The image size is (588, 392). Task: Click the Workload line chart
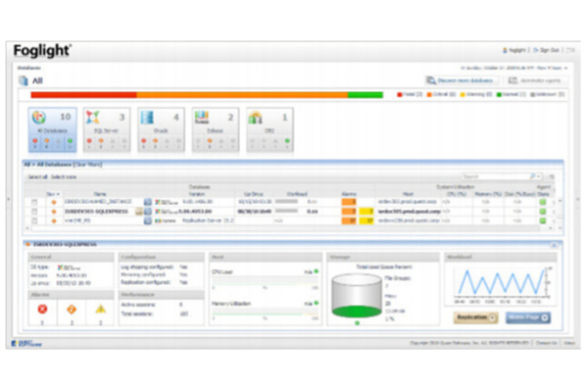click(501, 282)
